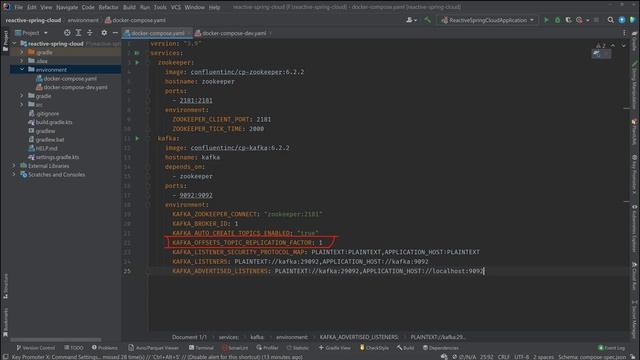Click the Stop square button in toolbar
The height and width of the screenshot is (360, 640).
[596, 20]
